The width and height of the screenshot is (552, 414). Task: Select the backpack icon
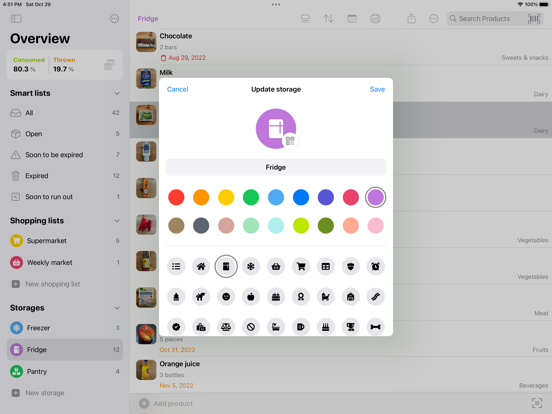351,297
